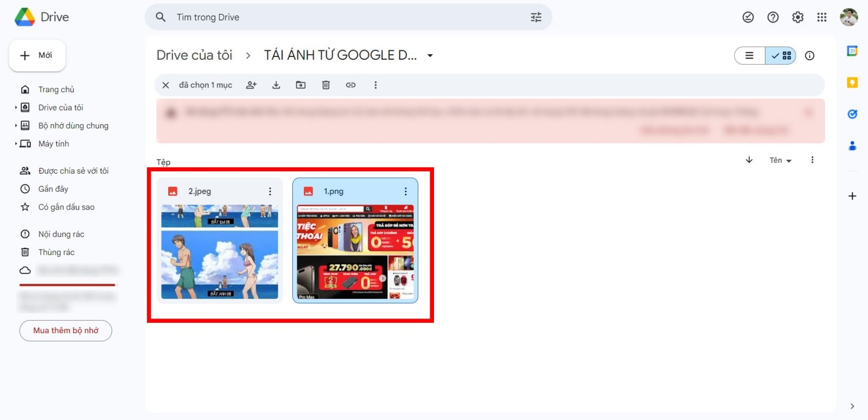The image size is (868, 420).
Task: Open Google Calendar side panel
Action: point(852,51)
